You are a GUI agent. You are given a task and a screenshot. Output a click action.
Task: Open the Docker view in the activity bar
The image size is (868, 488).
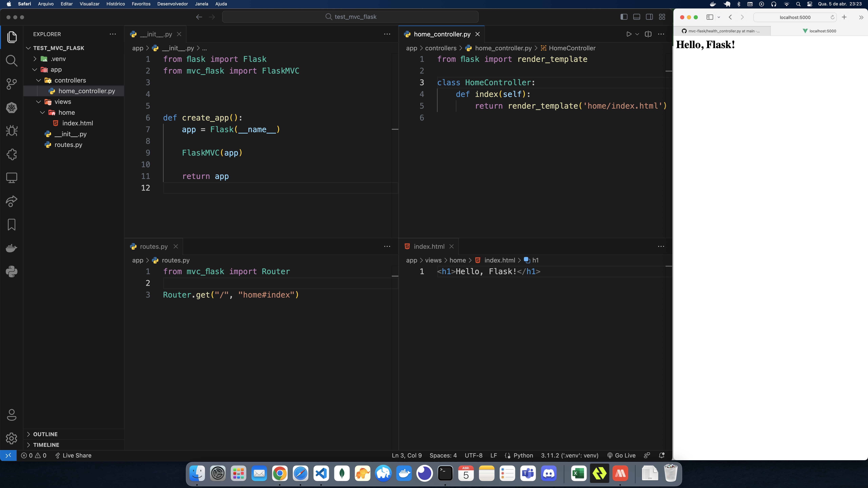coord(12,248)
